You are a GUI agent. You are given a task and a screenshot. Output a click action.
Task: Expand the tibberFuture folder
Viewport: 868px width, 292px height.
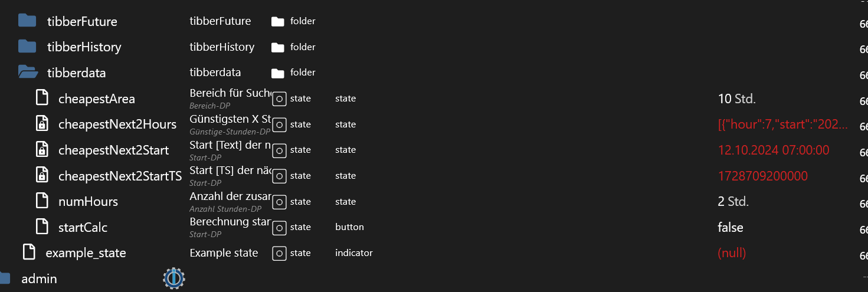point(27,21)
